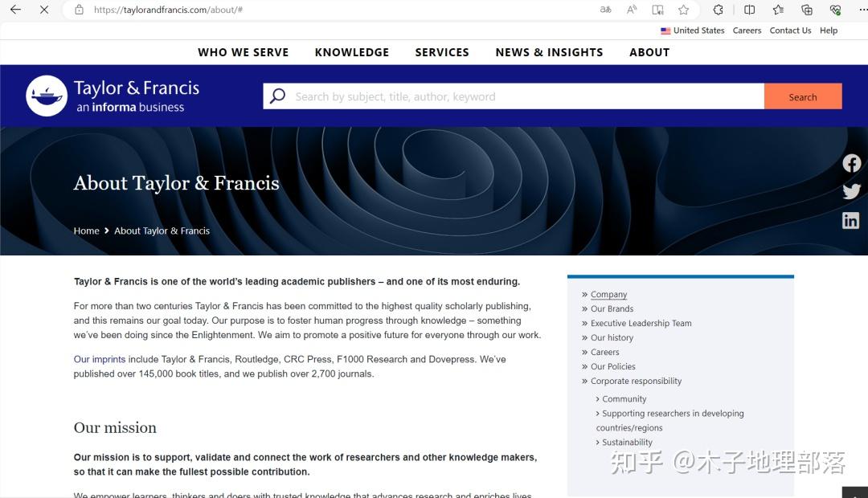Open Community sub-item in sidebar
The width and height of the screenshot is (868, 498).
click(x=624, y=399)
